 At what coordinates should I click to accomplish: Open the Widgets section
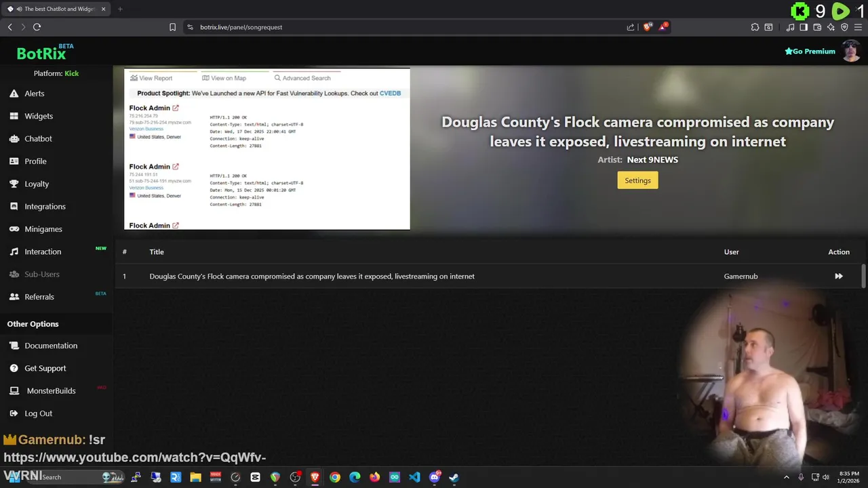pyautogui.click(x=39, y=116)
